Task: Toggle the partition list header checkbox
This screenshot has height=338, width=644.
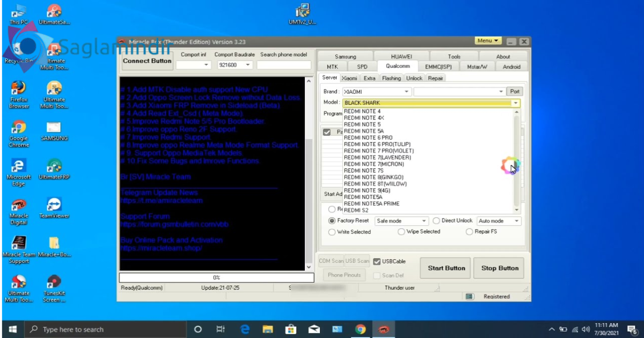Action: point(327,131)
